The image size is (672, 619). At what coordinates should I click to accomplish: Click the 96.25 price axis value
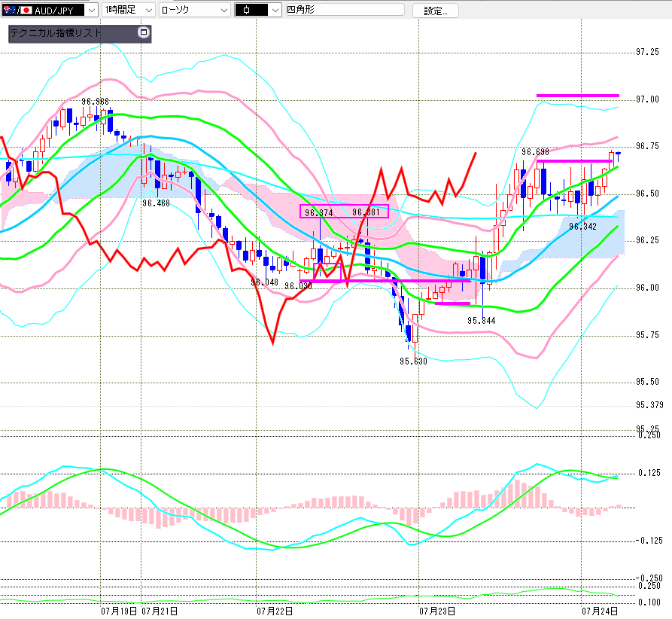point(648,240)
